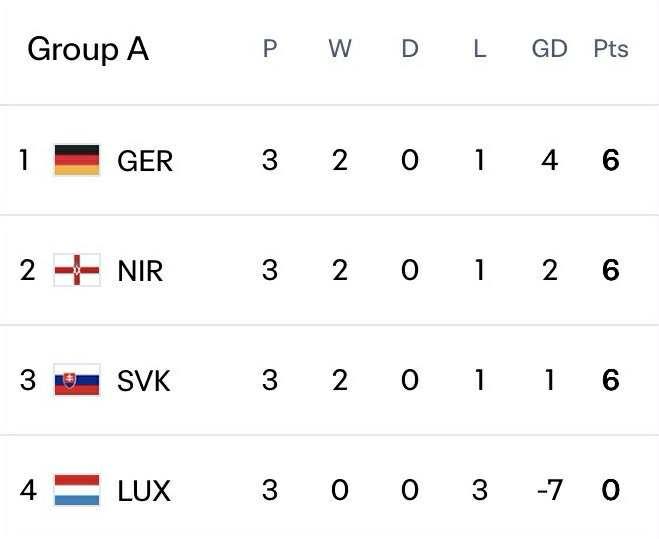Screen dimensions: 659x539
Task: Click the GD column header
Action: point(549,49)
